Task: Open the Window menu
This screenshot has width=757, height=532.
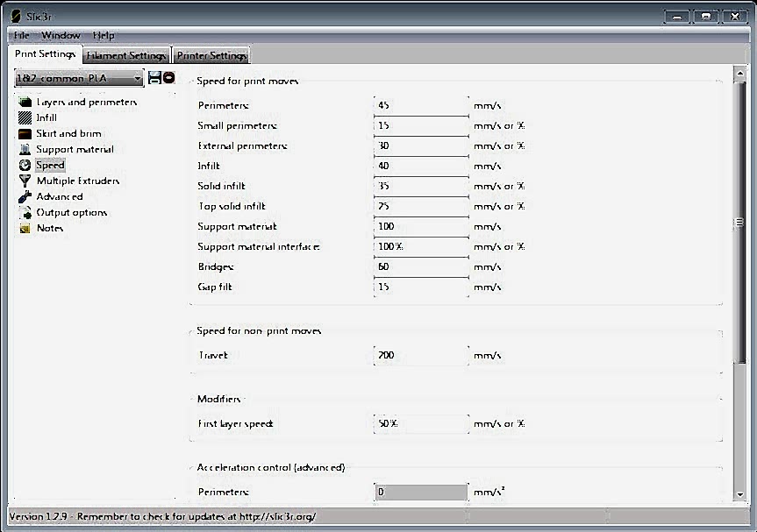Action: coord(61,35)
